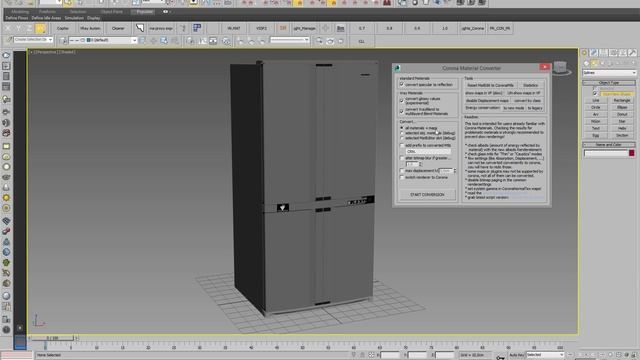Click the PR_CON_PR toolbar button
The height and width of the screenshot is (360, 640).
[500, 29]
